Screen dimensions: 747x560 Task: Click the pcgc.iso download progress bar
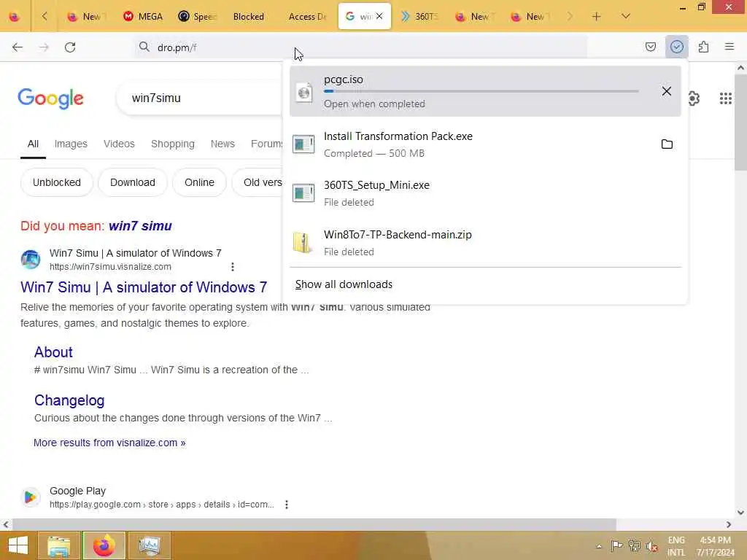(x=481, y=91)
